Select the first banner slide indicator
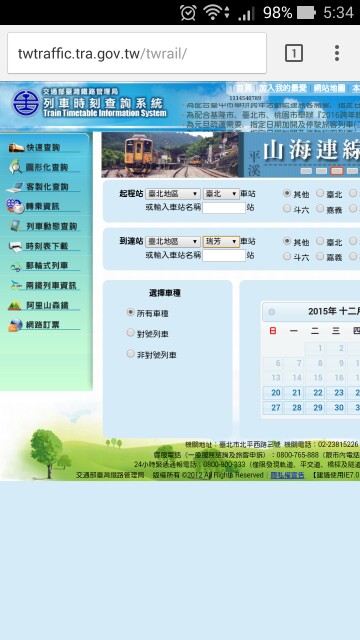 click(306, 171)
